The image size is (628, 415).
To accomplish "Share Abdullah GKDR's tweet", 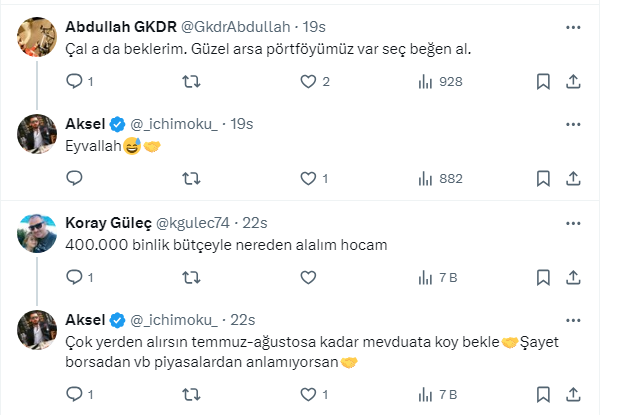I will tap(575, 82).
